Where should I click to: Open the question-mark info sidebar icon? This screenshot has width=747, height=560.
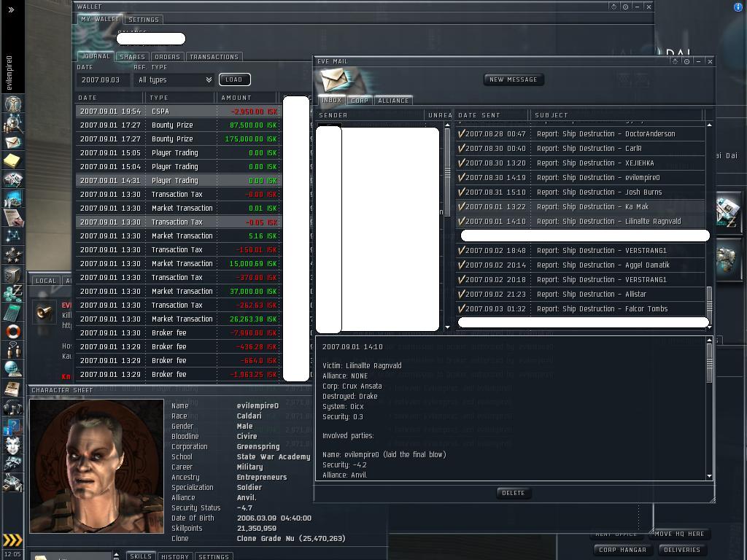13,426
